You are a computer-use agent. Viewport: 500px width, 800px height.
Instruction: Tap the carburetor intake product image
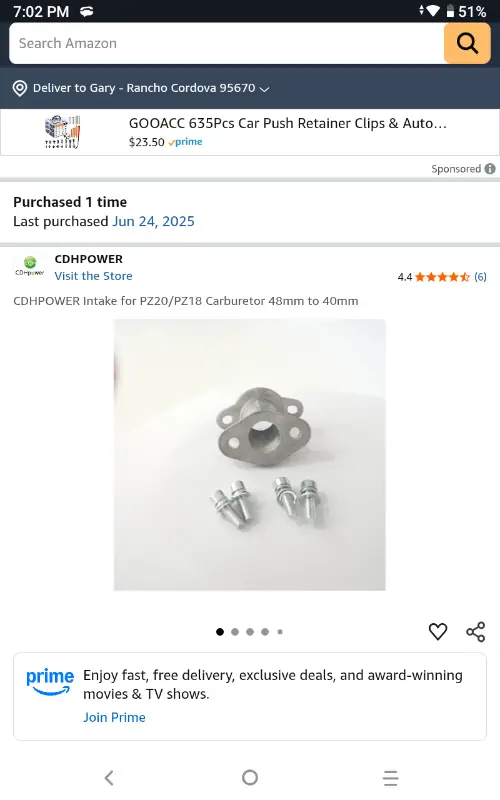coord(249,455)
